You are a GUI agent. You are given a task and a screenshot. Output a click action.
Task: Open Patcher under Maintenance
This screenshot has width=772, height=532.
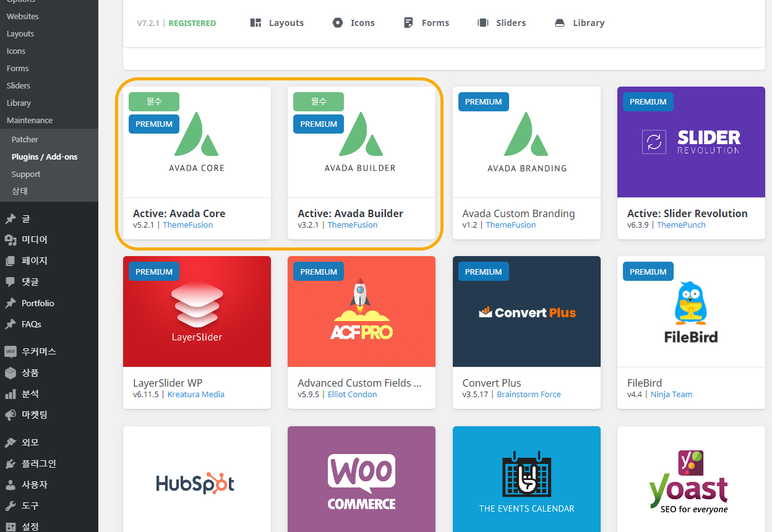point(25,139)
